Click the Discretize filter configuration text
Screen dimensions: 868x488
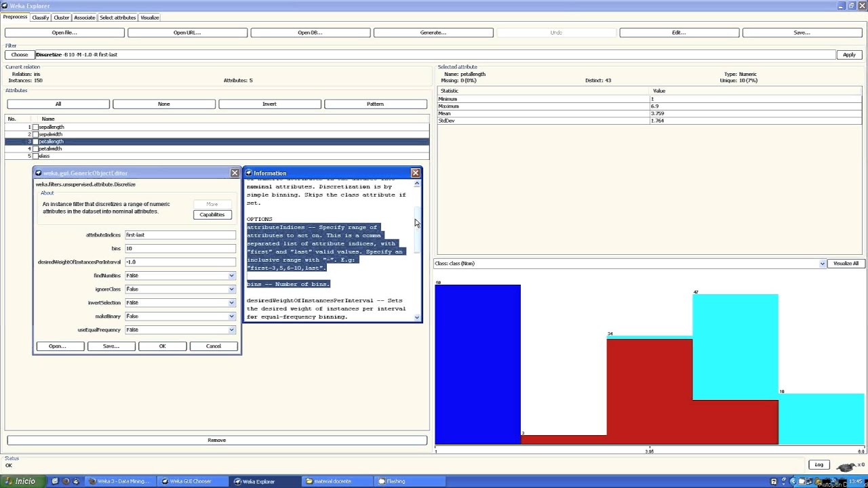click(435, 54)
